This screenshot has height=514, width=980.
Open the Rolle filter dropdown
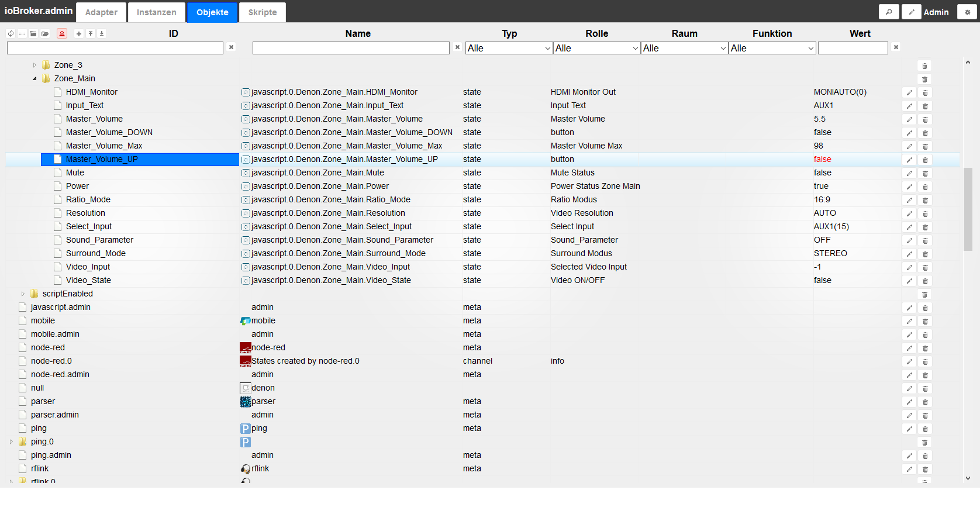596,48
